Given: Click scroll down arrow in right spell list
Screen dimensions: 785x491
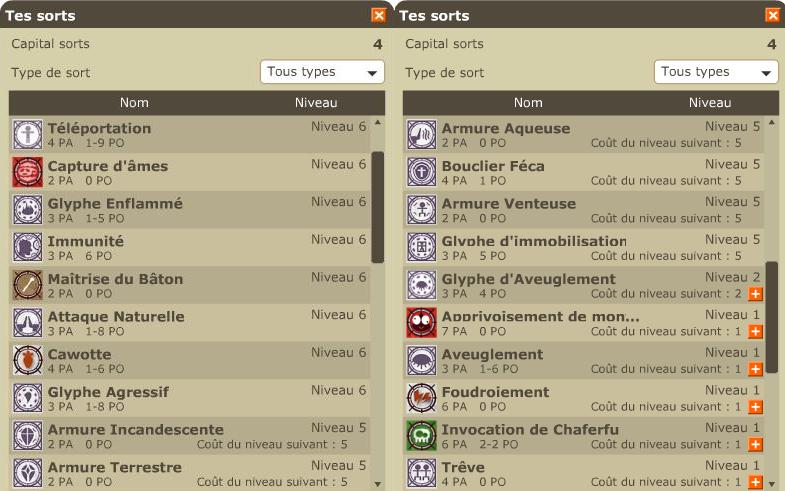Looking at the screenshot, I should 772,484.
